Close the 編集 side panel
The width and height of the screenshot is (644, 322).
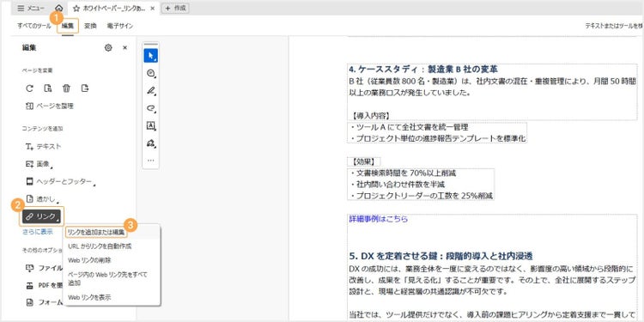click(x=125, y=47)
